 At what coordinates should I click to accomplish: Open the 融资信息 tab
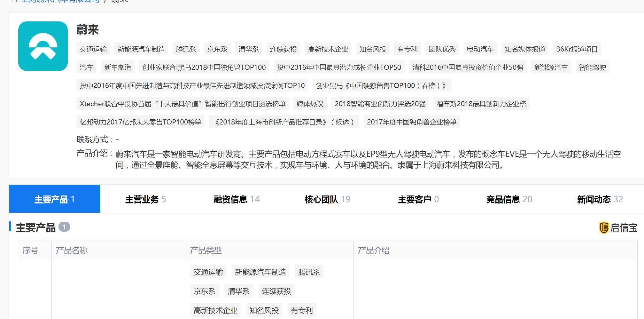point(237,199)
